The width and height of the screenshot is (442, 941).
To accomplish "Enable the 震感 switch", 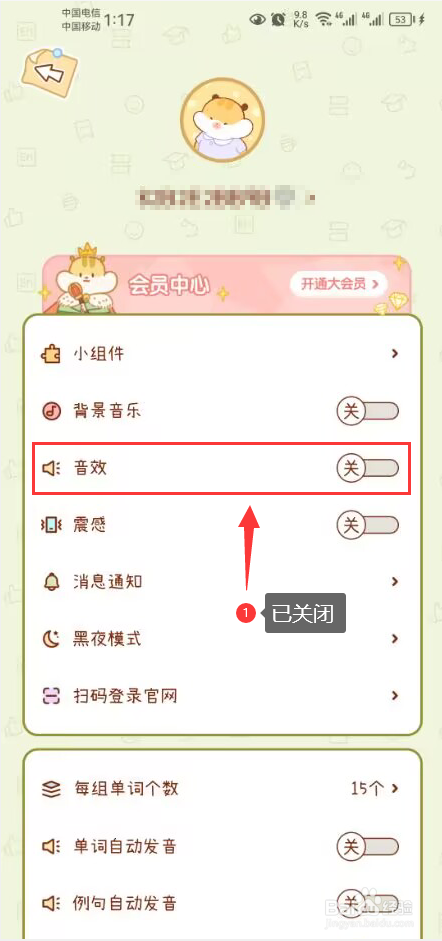I will [x=368, y=525].
